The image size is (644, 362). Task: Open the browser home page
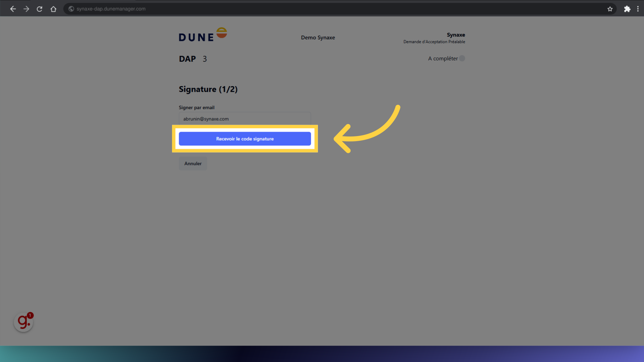[x=53, y=9]
